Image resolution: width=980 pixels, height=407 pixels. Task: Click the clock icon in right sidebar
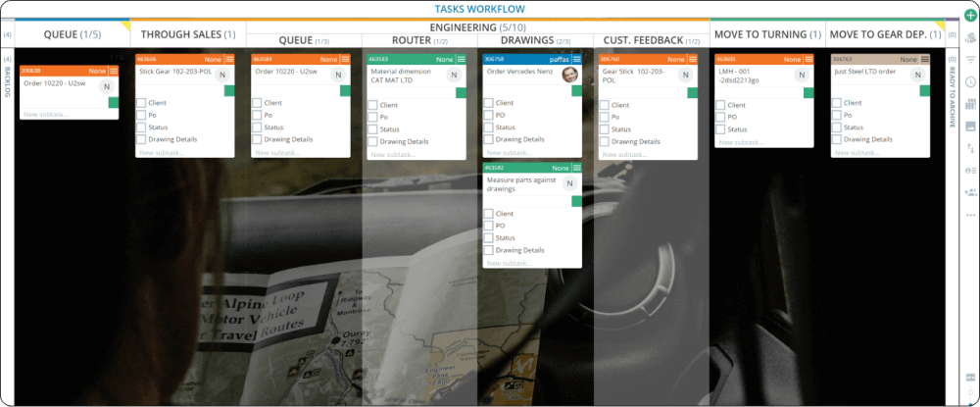[970, 81]
